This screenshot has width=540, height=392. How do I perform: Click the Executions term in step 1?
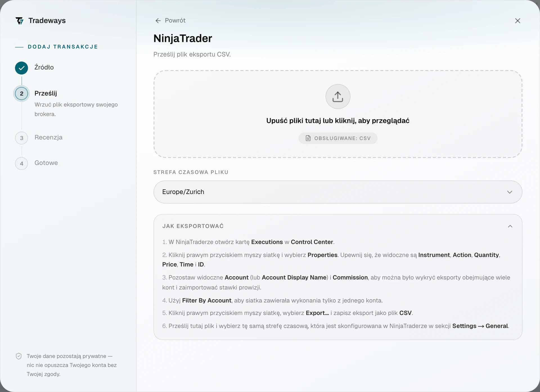pyautogui.click(x=267, y=242)
